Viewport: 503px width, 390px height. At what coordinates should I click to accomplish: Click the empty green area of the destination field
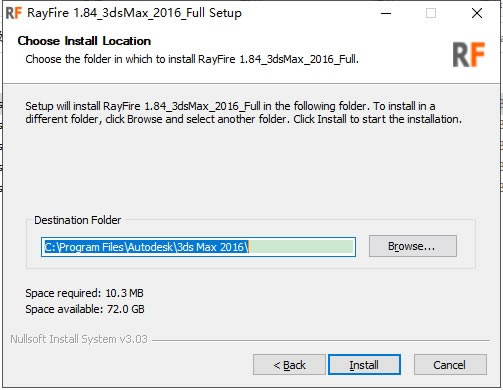[301, 247]
